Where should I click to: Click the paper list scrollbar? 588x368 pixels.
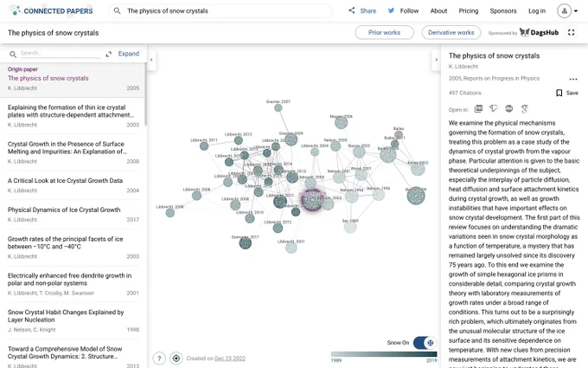click(x=145, y=94)
